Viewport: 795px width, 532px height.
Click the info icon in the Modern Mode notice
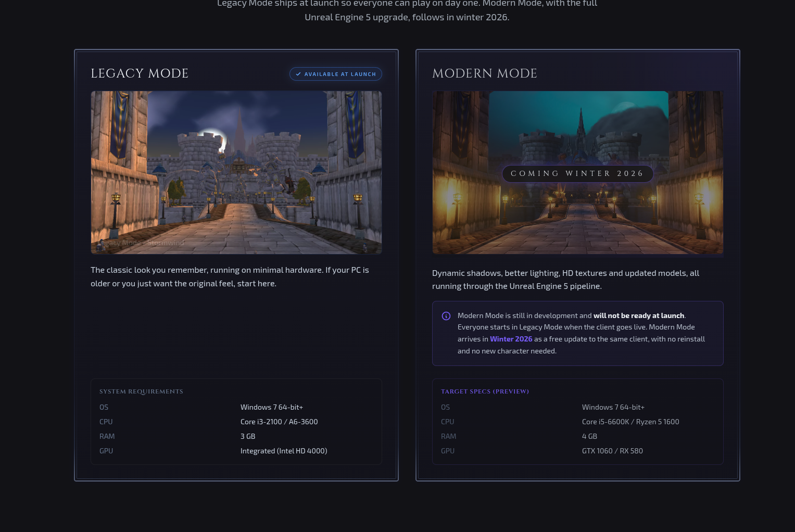446,316
